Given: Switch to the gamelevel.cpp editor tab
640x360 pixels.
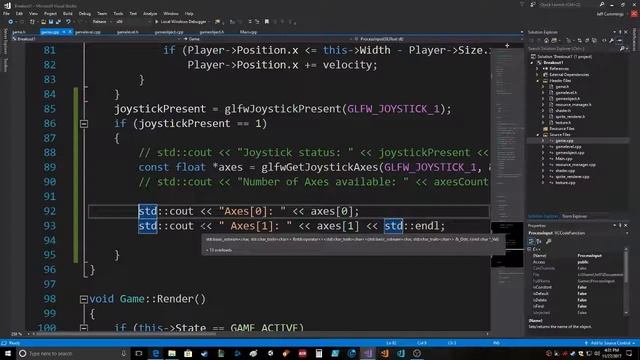Looking at the screenshot, I should pos(87,32).
